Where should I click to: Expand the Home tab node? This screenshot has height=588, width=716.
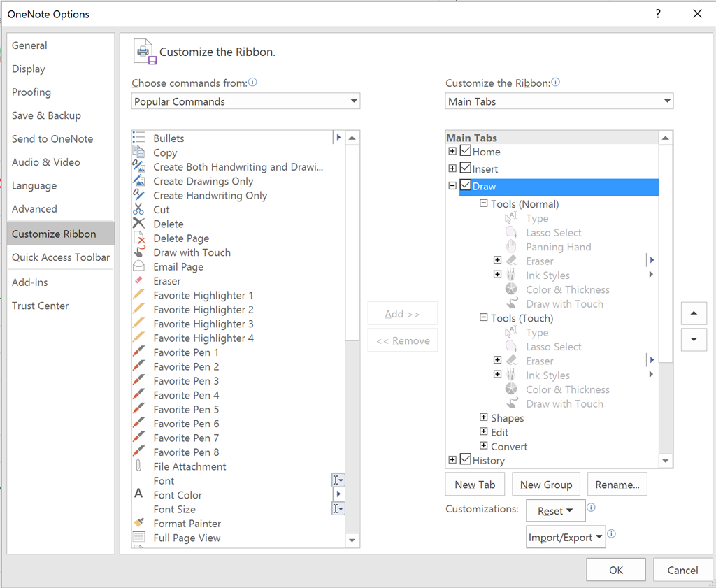452,151
